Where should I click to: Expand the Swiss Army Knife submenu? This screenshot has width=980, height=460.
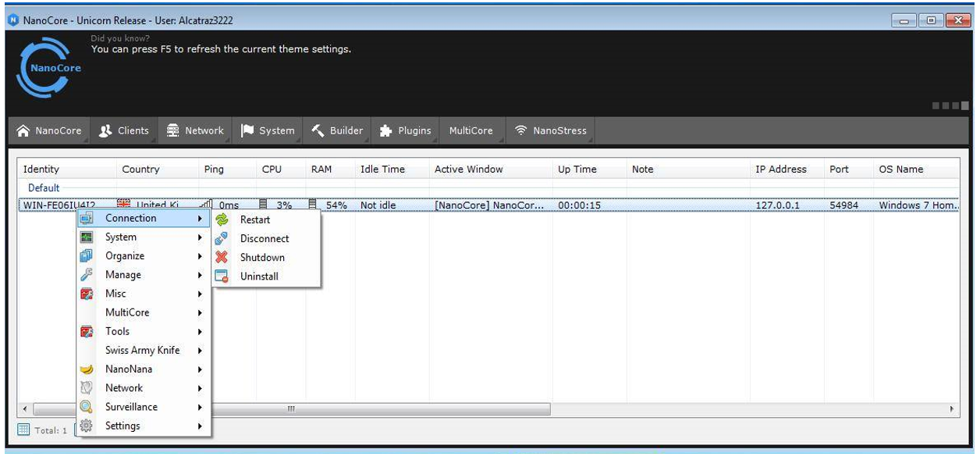click(201, 351)
